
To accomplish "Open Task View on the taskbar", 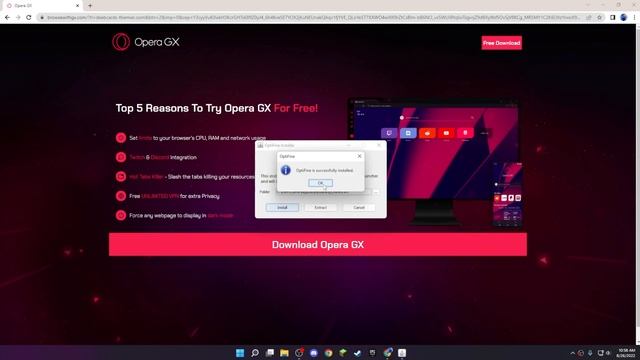I will 270,353.
